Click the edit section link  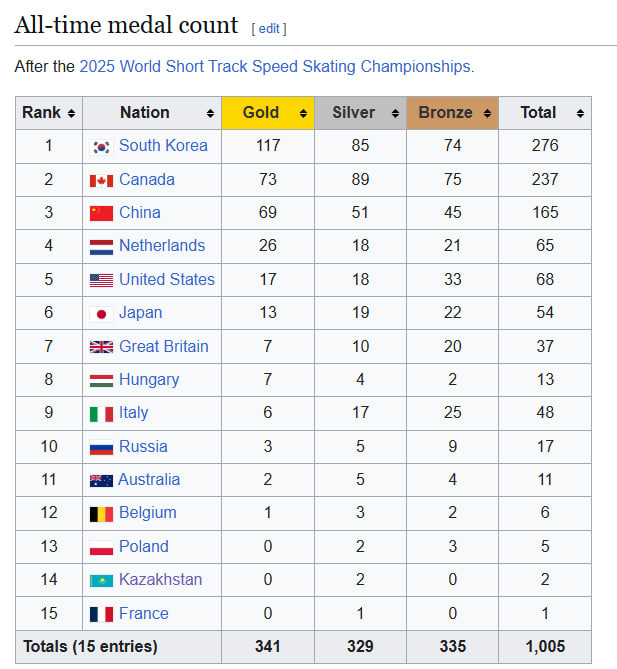click(x=269, y=29)
